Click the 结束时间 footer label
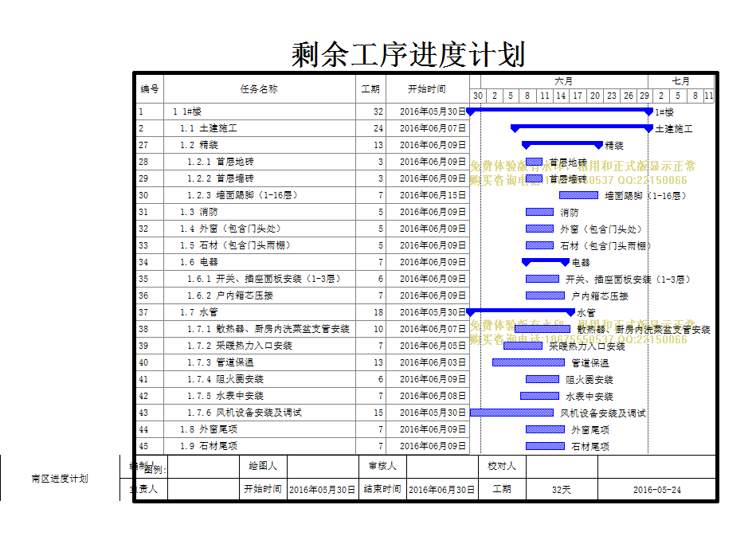This screenshot has height=540, width=756. [382, 489]
